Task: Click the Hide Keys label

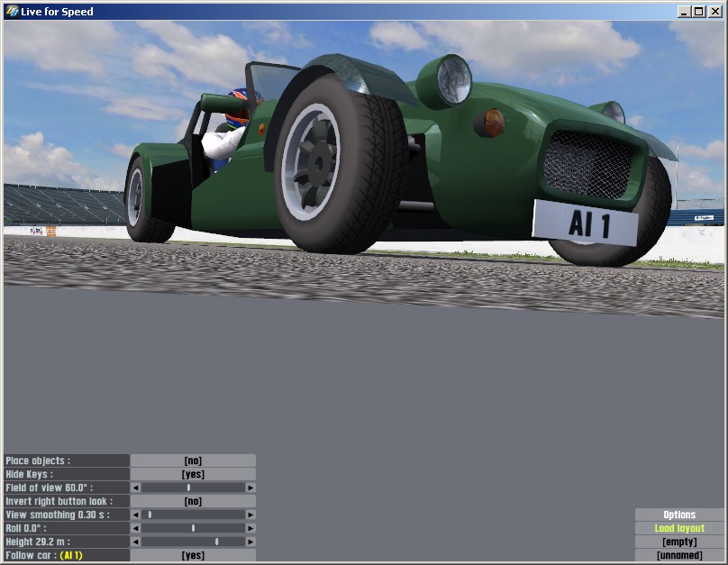Action: (67, 474)
